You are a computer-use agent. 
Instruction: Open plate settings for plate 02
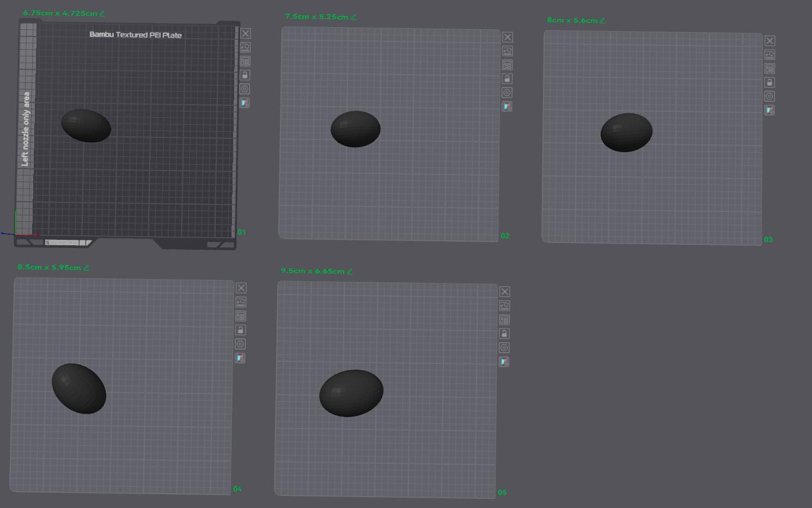[x=507, y=93]
